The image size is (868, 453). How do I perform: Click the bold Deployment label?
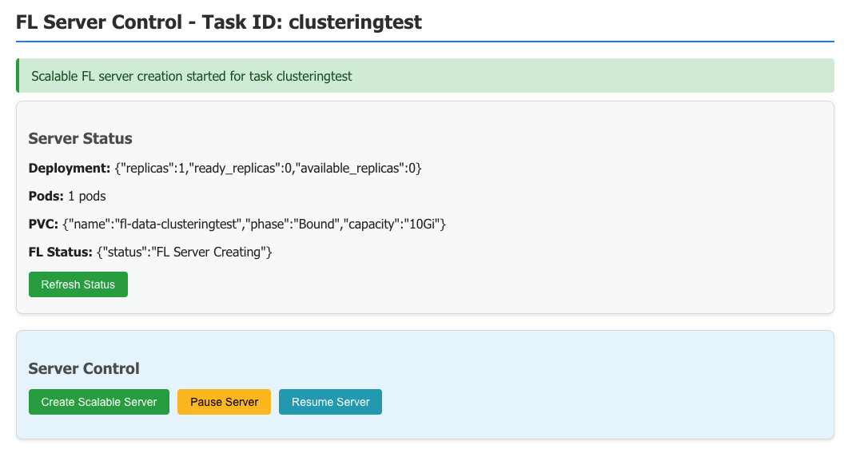click(x=69, y=168)
